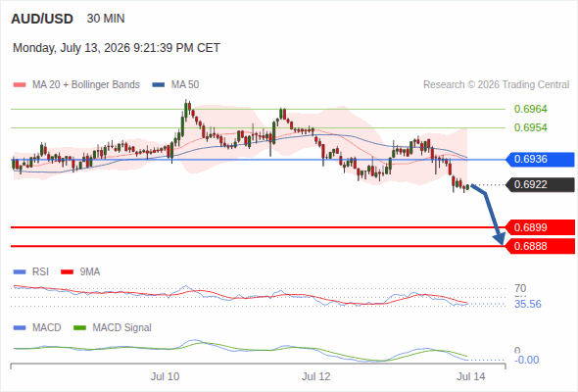Viewport: 578px width, 392px height.
Task: Click the 0.6954 resistance level label
Action: 530,127
